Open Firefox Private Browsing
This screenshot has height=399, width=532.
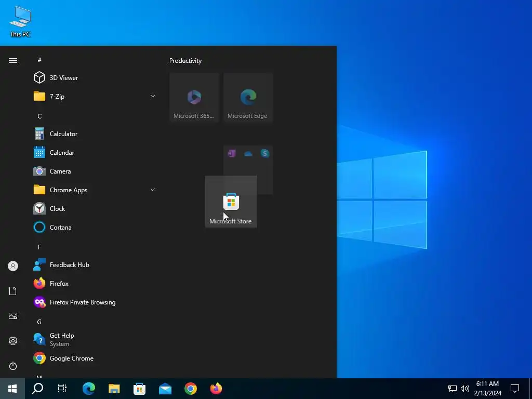(x=95, y=302)
